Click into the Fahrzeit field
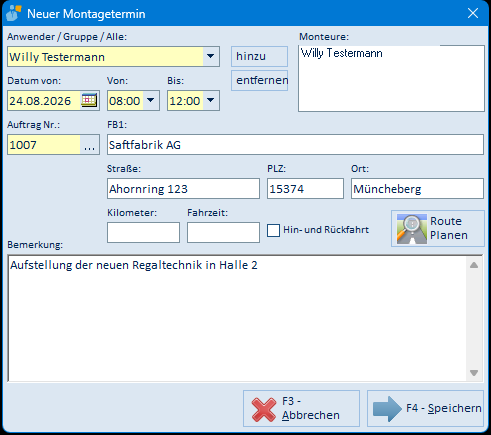This screenshot has height=435, width=491. point(223,232)
